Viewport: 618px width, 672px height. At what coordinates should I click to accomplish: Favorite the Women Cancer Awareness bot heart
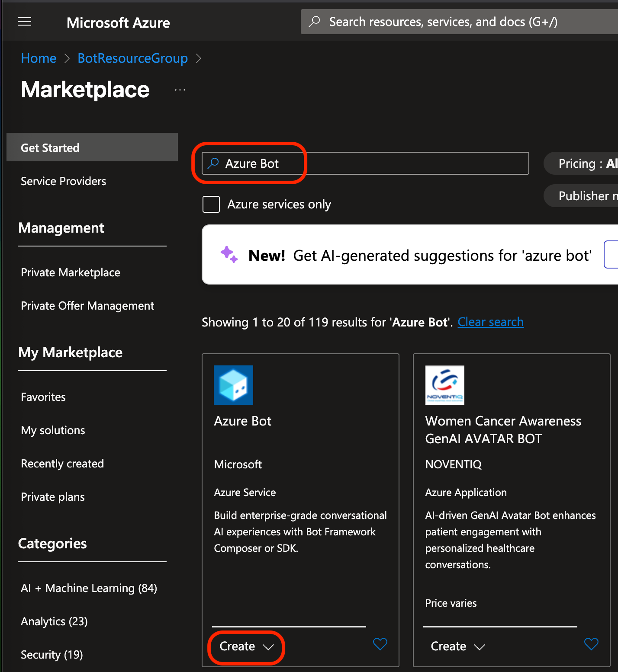pyautogui.click(x=591, y=644)
